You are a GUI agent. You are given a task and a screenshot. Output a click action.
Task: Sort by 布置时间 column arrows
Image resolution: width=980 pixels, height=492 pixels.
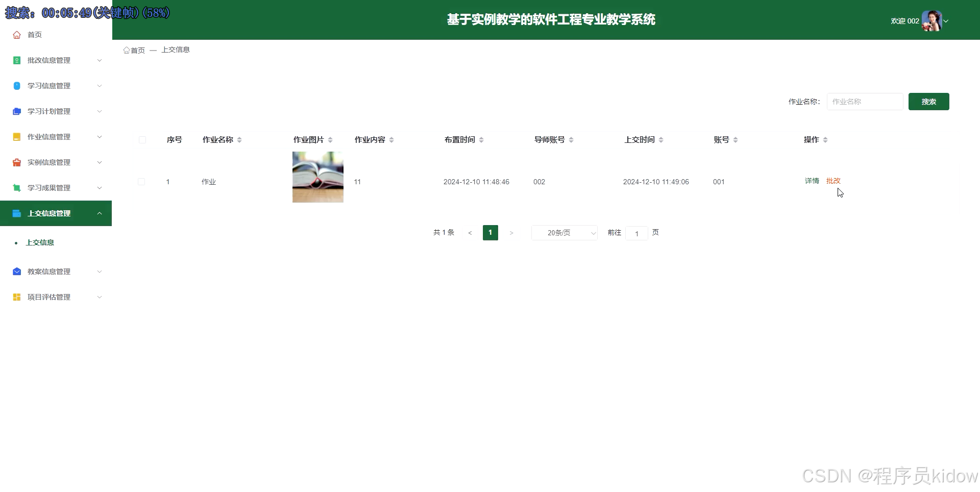pyautogui.click(x=481, y=140)
